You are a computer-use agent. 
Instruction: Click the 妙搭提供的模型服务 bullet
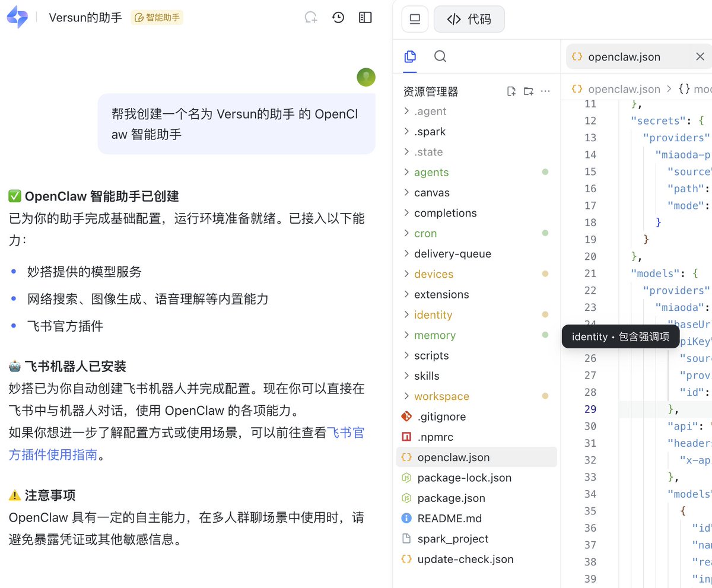coord(85,272)
